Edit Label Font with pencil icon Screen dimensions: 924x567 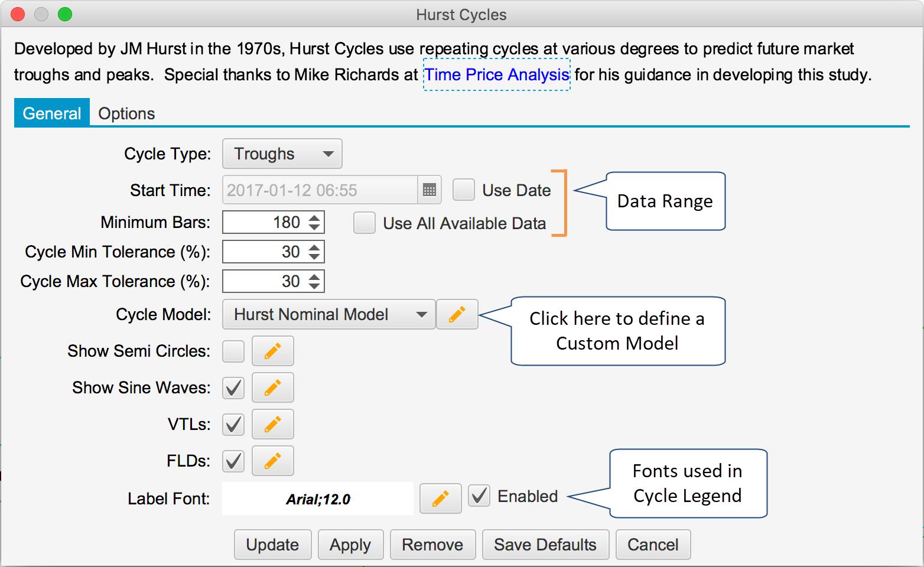440,498
